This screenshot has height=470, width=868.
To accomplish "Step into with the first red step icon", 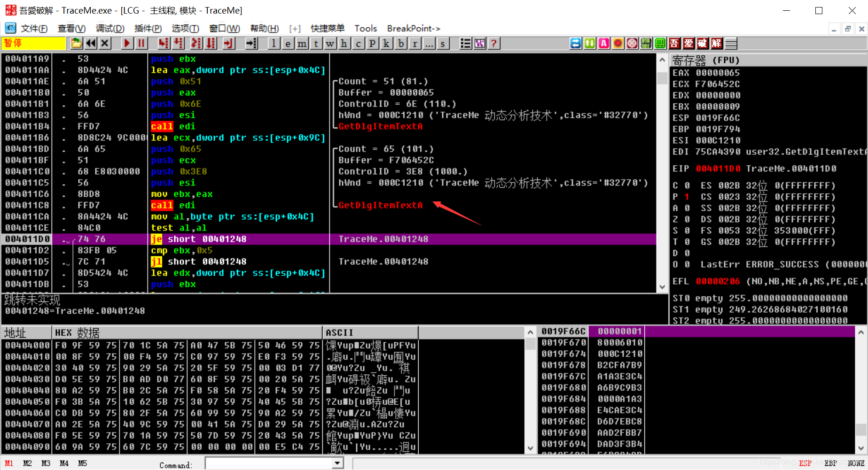I will pyautogui.click(x=164, y=44).
